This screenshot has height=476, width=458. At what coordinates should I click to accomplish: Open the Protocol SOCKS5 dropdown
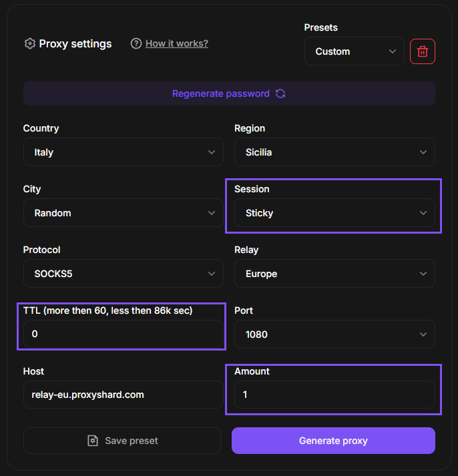pos(123,274)
